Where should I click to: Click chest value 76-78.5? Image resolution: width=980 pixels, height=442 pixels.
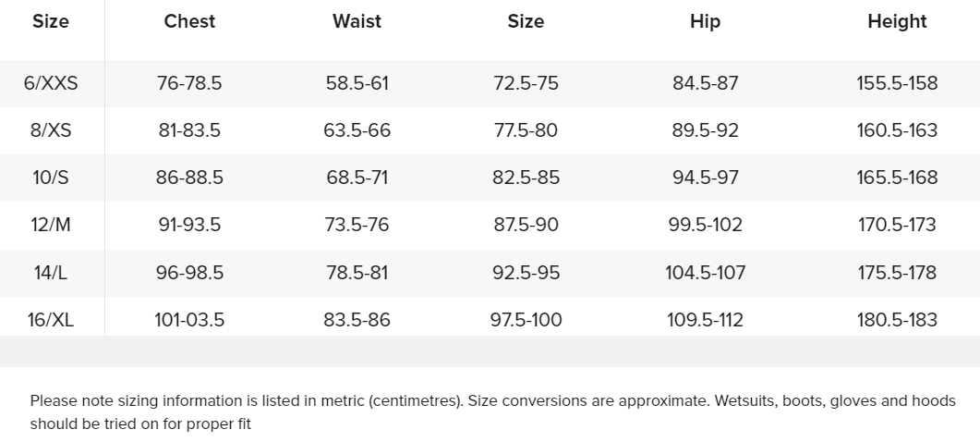click(189, 83)
